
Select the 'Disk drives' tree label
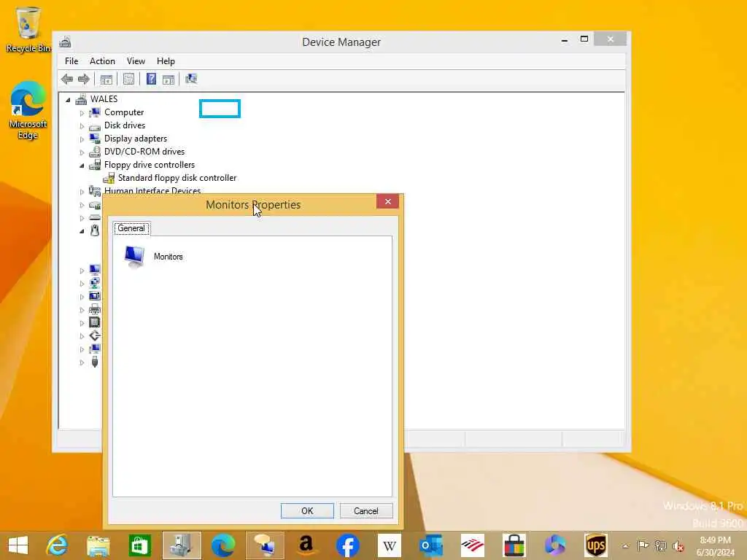[125, 125]
